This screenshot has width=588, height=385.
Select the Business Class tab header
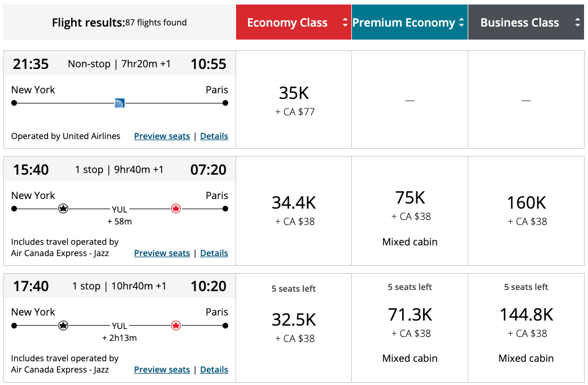tap(520, 23)
